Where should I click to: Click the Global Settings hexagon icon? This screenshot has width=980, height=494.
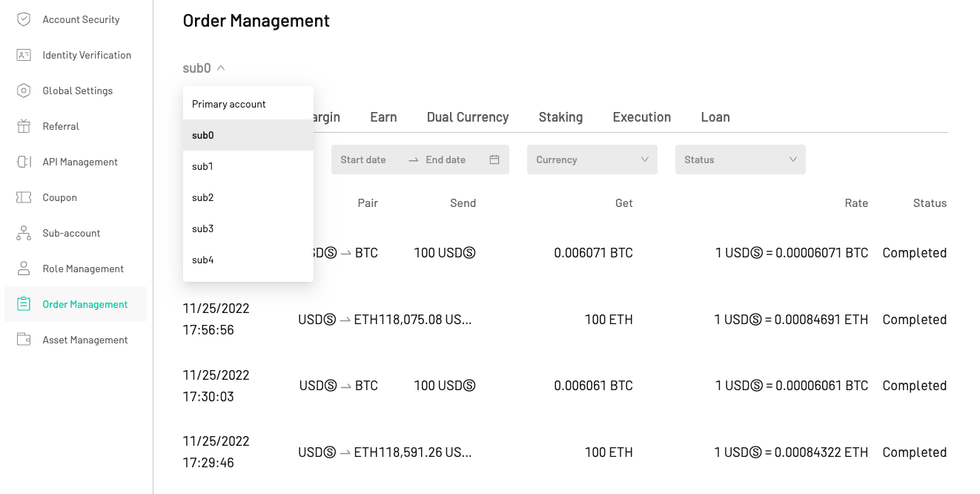(24, 90)
